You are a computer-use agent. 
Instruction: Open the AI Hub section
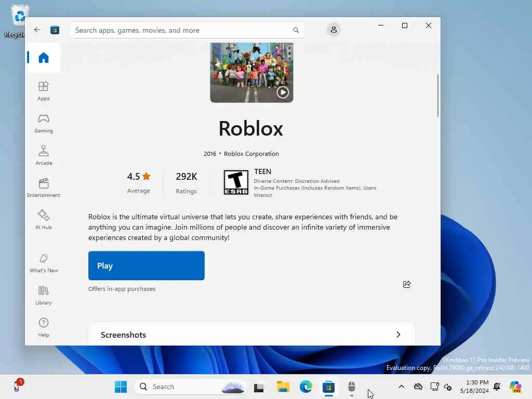(x=44, y=220)
